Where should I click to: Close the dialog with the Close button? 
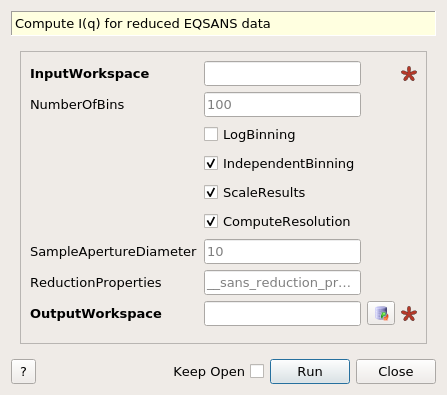[x=396, y=371]
